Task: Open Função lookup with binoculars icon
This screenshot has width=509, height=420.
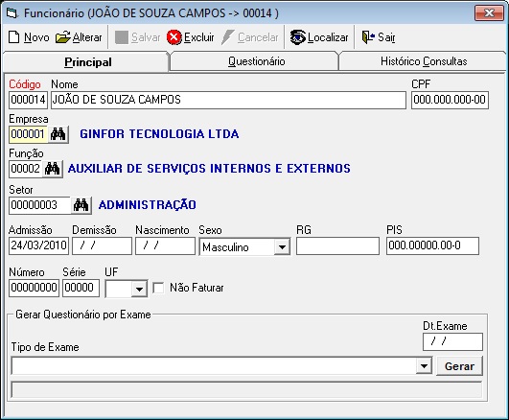Action: click(x=53, y=169)
